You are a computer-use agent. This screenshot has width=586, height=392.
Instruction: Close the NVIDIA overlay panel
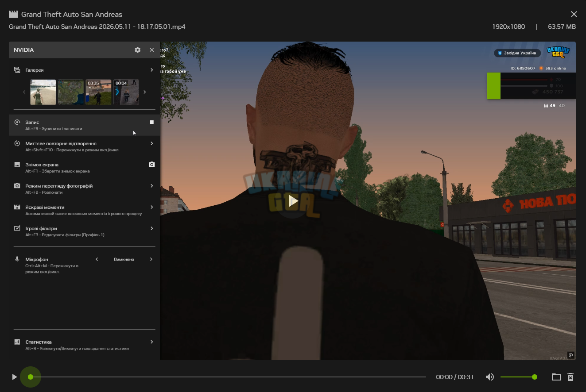point(152,50)
